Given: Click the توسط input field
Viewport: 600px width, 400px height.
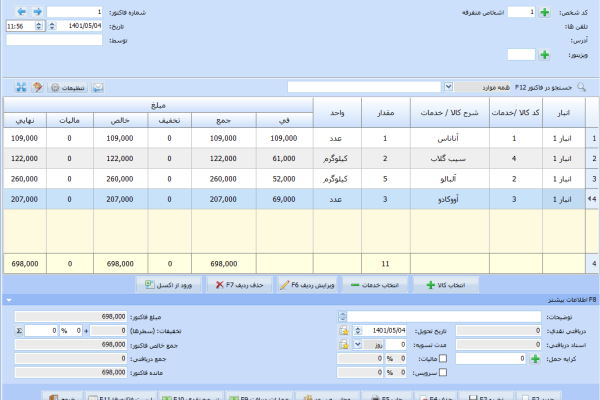Looking at the screenshot, I should pyautogui.click(x=54, y=40).
